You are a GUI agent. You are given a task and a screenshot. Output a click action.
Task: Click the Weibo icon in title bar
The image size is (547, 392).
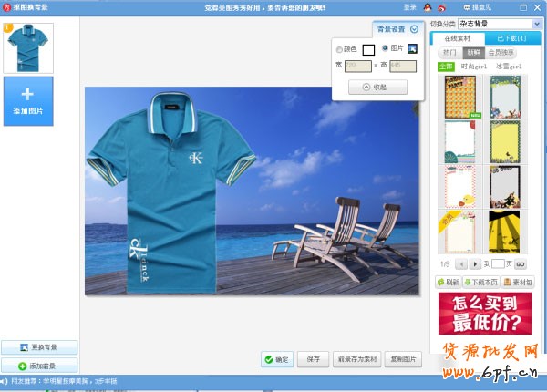[x=439, y=7]
